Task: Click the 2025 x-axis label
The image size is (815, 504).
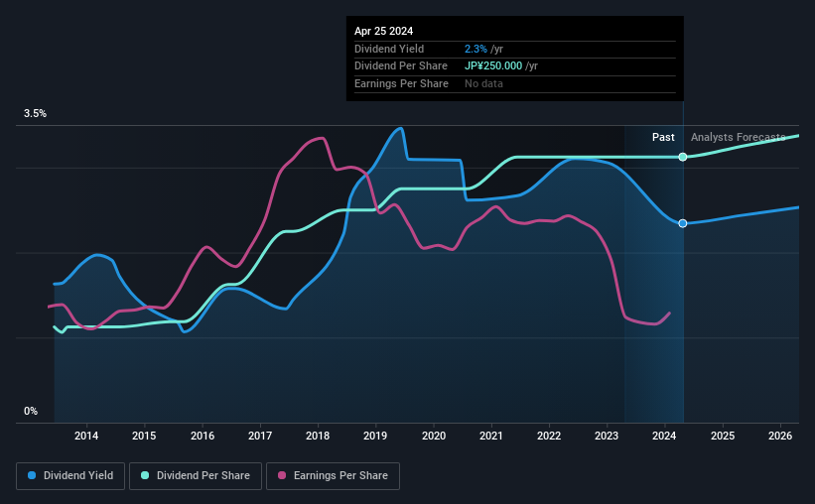Action: pos(723,436)
